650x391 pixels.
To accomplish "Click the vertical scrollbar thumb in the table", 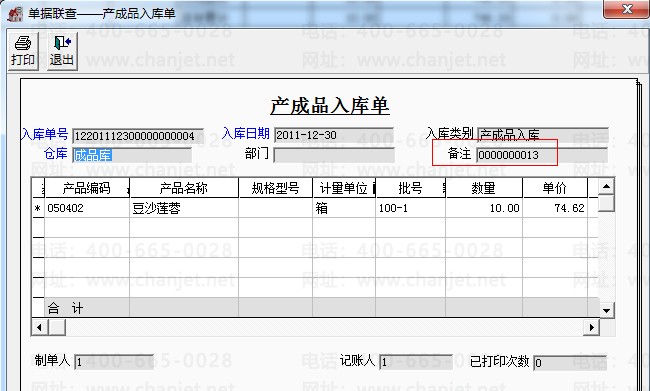I will pos(606,203).
